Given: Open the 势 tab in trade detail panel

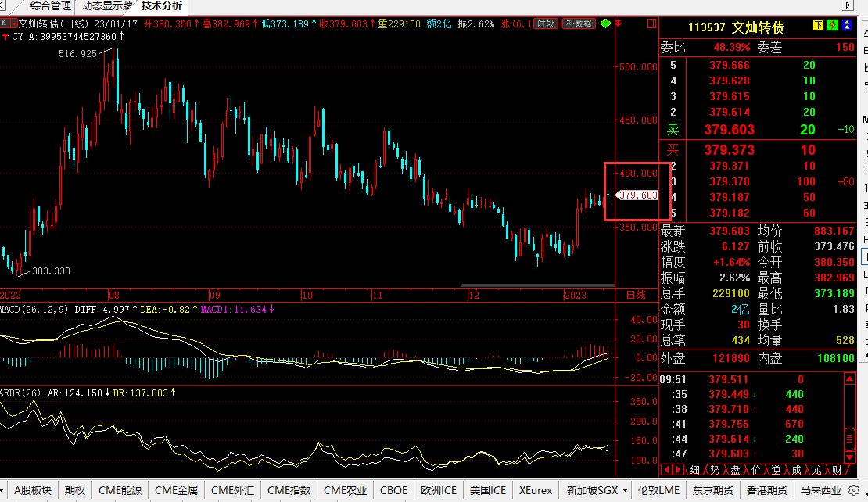Looking at the screenshot, I should click(715, 470).
